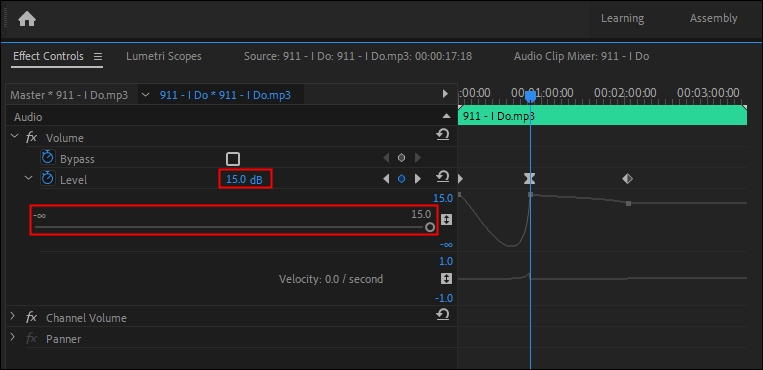763x370 pixels.
Task: Select the Assembly workspace
Action: [713, 18]
